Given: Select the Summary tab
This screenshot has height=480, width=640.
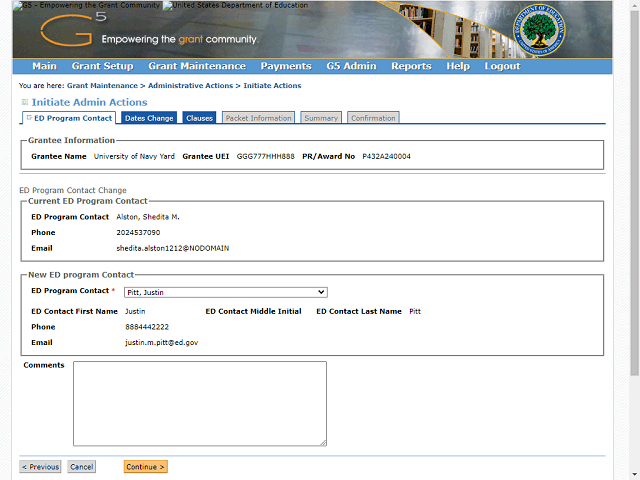Looking at the screenshot, I should coord(321,118).
